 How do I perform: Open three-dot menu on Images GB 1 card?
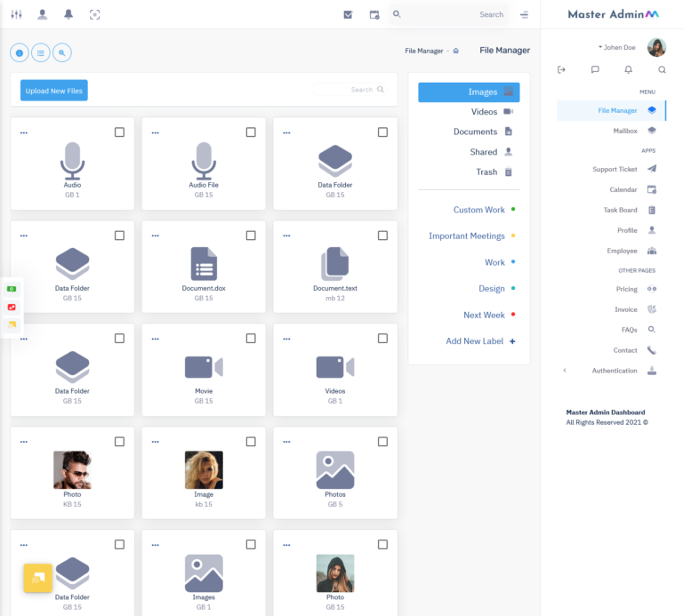coord(156,545)
